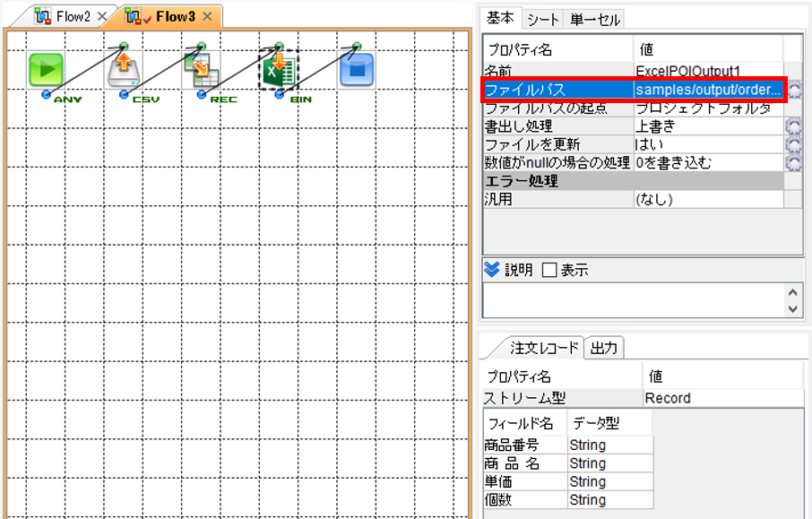Click input connector above CSV component
This screenshot has height=519, width=812.
point(124,46)
